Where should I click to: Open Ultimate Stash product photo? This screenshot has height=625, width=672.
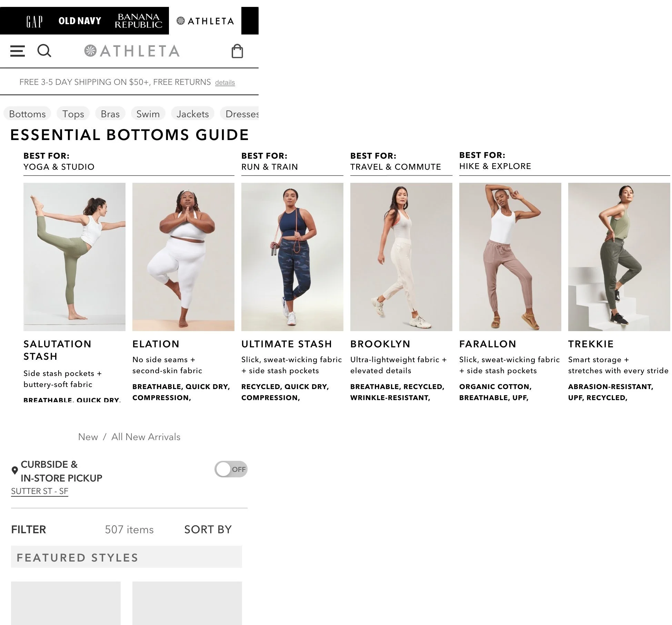292,257
